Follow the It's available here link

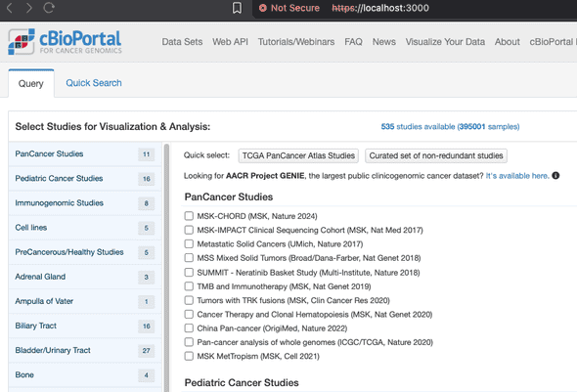[517, 176]
